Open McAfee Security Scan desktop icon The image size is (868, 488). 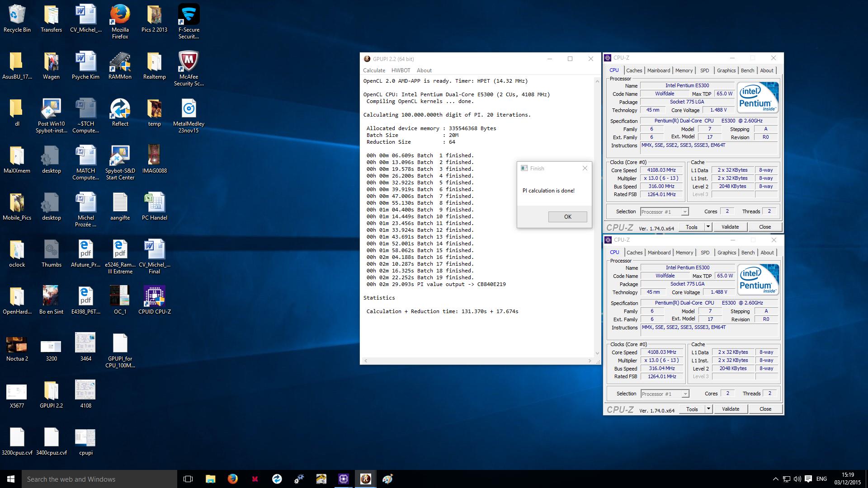189,69
